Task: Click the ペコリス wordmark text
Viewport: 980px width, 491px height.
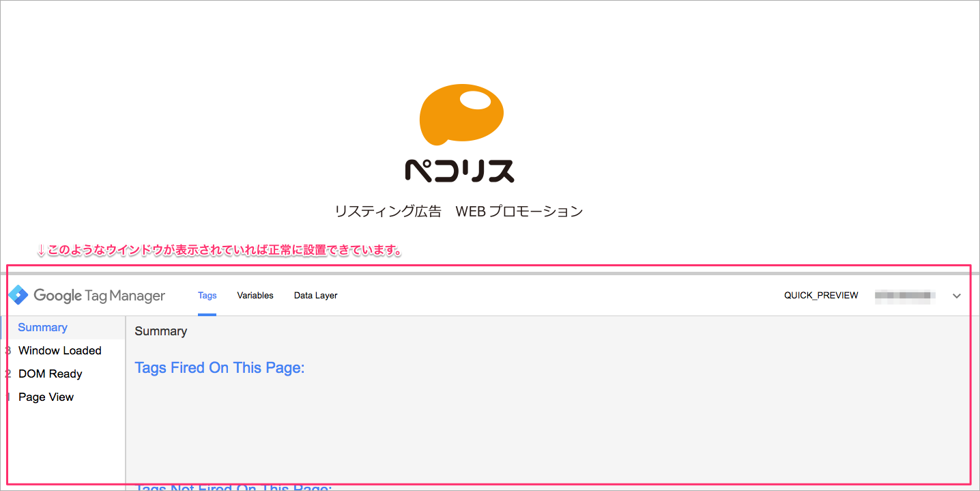Action: [459, 171]
